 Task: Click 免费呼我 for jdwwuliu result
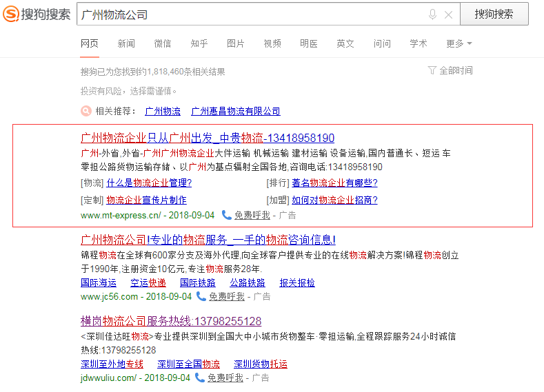coord(225,378)
